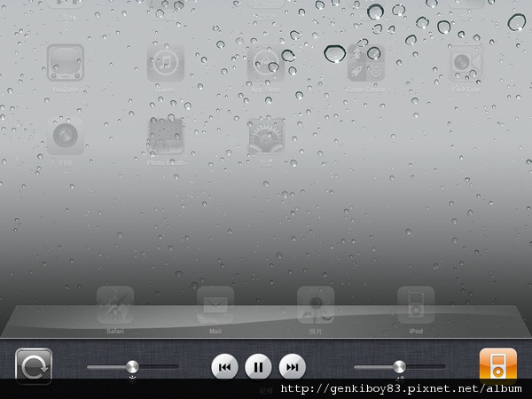Screen dimensions: 532x399
Task: Launch the Photo Booth app
Action: point(166,137)
